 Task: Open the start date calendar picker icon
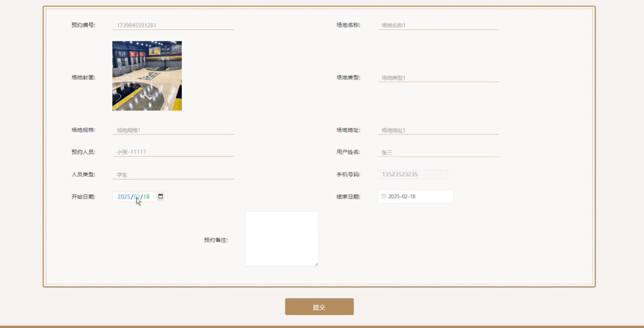[161, 196]
